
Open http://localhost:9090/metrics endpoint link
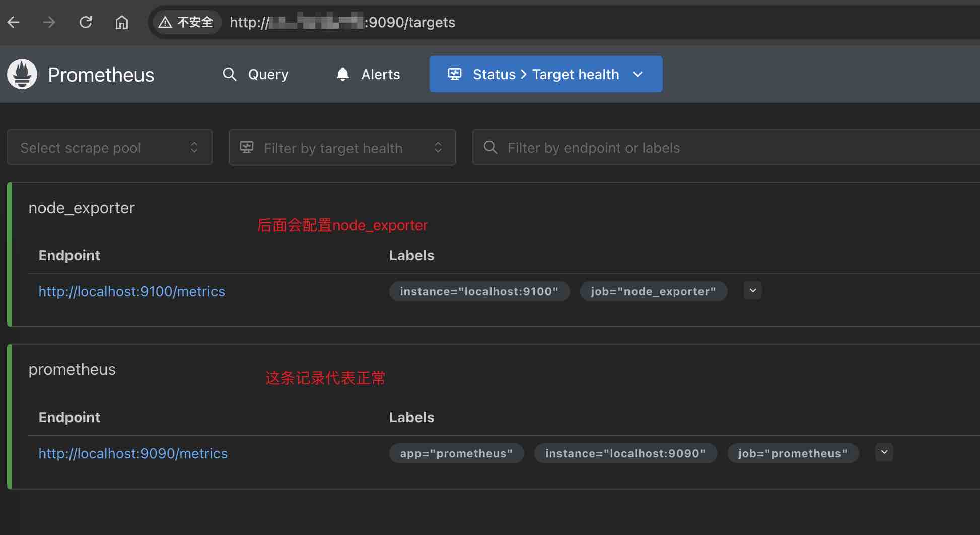(x=133, y=453)
